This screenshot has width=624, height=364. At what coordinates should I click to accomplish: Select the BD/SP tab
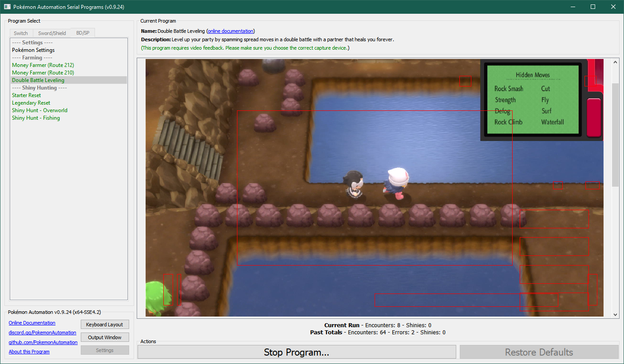83,33
